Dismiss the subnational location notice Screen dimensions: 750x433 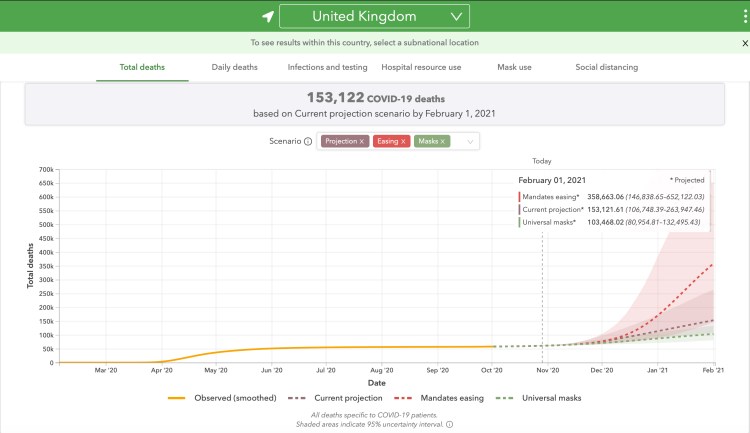[744, 43]
